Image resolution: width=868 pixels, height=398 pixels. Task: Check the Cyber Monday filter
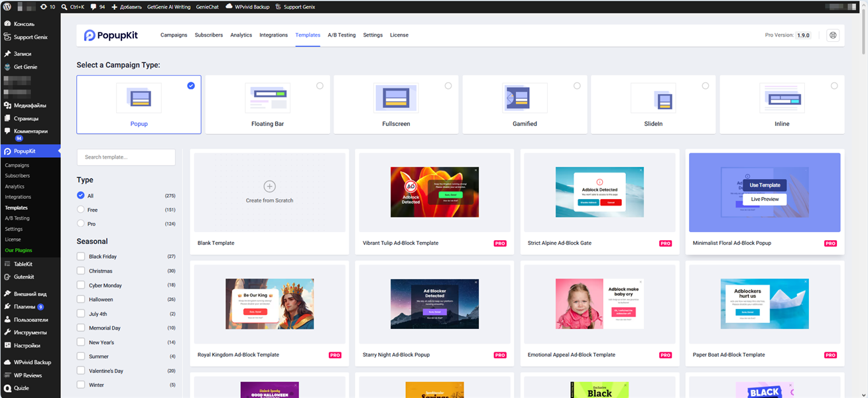(x=81, y=285)
